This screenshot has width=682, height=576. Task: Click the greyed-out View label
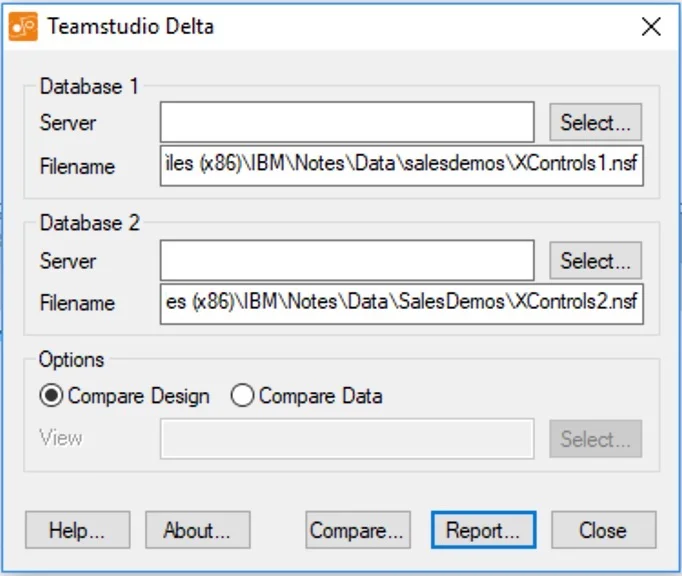[x=60, y=438]
